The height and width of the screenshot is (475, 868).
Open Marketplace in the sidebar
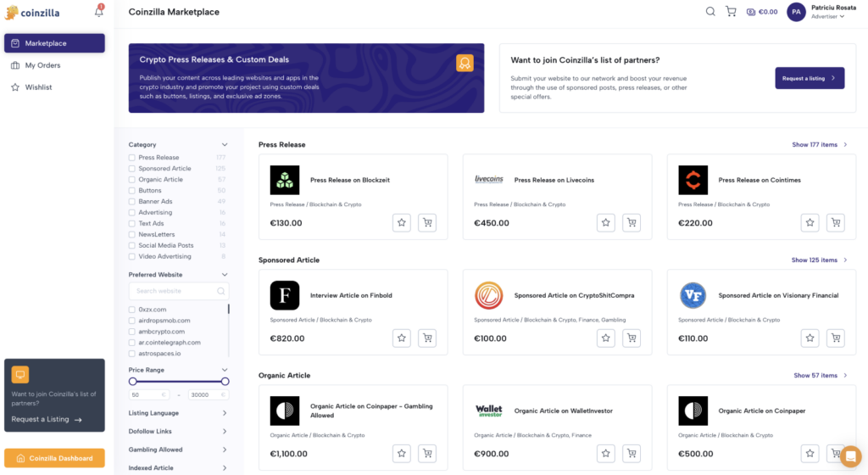pos(54,43)
